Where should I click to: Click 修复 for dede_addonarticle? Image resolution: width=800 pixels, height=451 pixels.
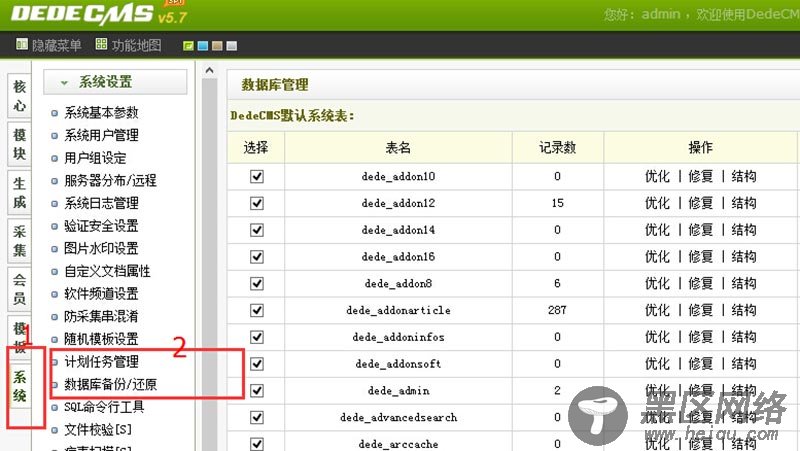701,310
